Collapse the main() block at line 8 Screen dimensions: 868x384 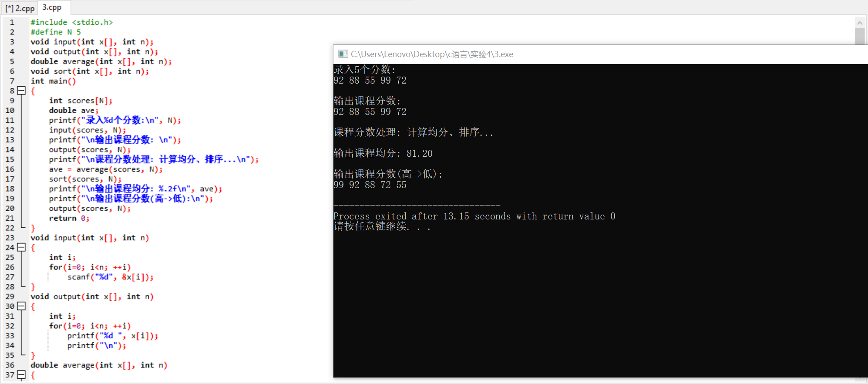click(21, 91)
